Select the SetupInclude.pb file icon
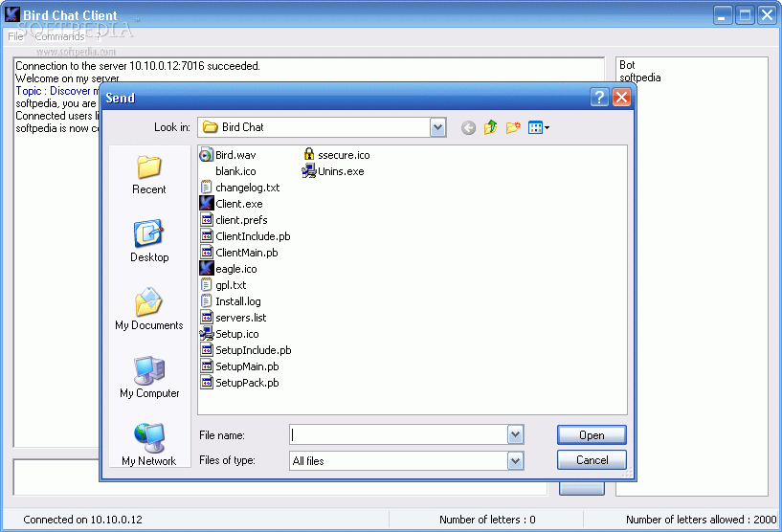This screenshot has width=782, height=532. (x=206, y=350)
